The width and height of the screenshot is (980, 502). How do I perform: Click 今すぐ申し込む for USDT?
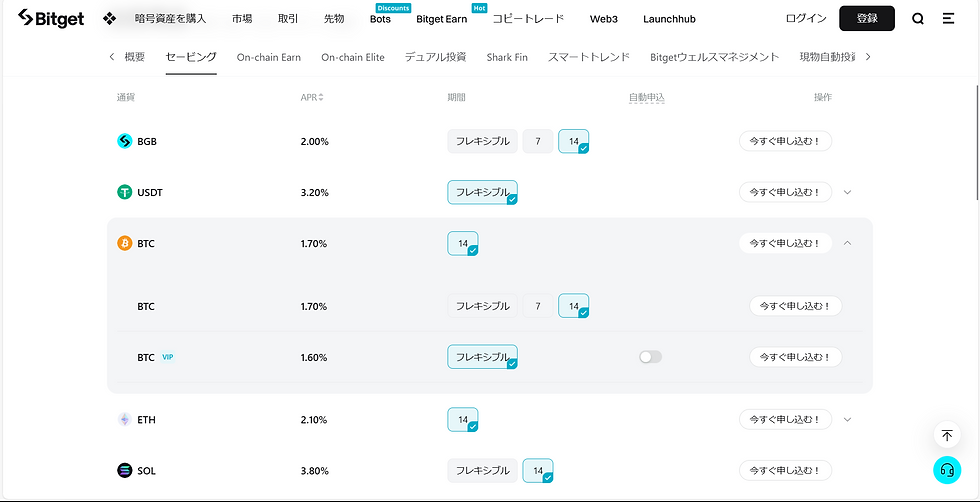tap(785, 192)
